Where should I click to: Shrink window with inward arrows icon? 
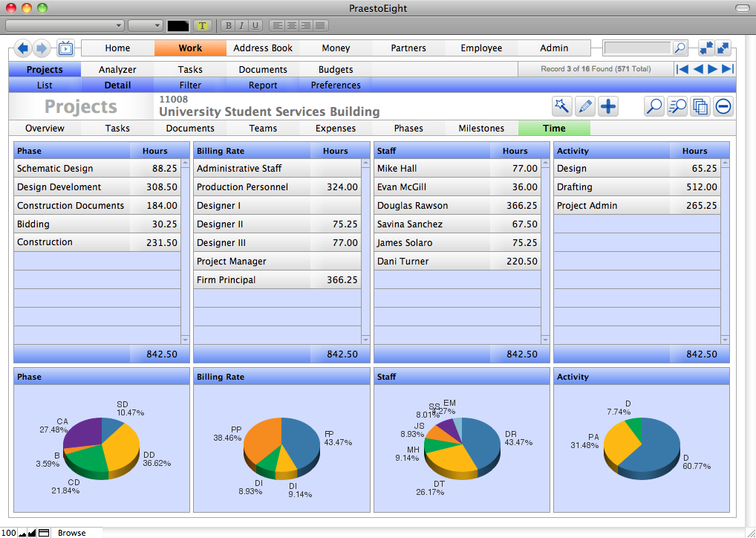706,48
